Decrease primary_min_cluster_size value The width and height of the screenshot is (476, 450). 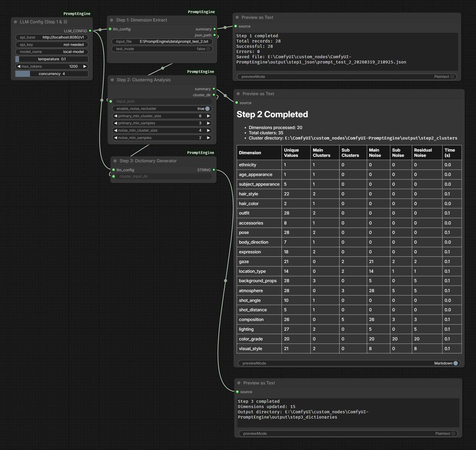115,116
